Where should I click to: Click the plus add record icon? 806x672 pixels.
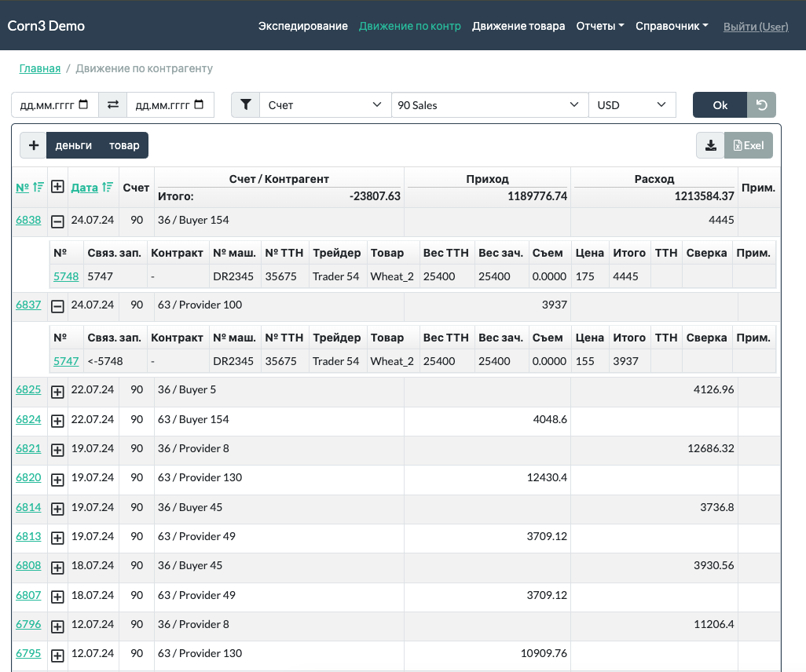pos(33,145)
